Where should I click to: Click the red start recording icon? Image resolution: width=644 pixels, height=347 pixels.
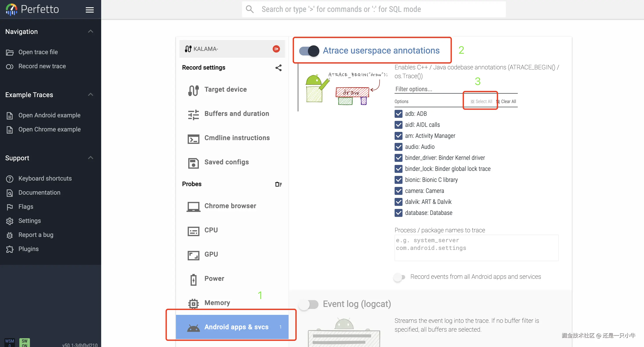coord(276,49)
